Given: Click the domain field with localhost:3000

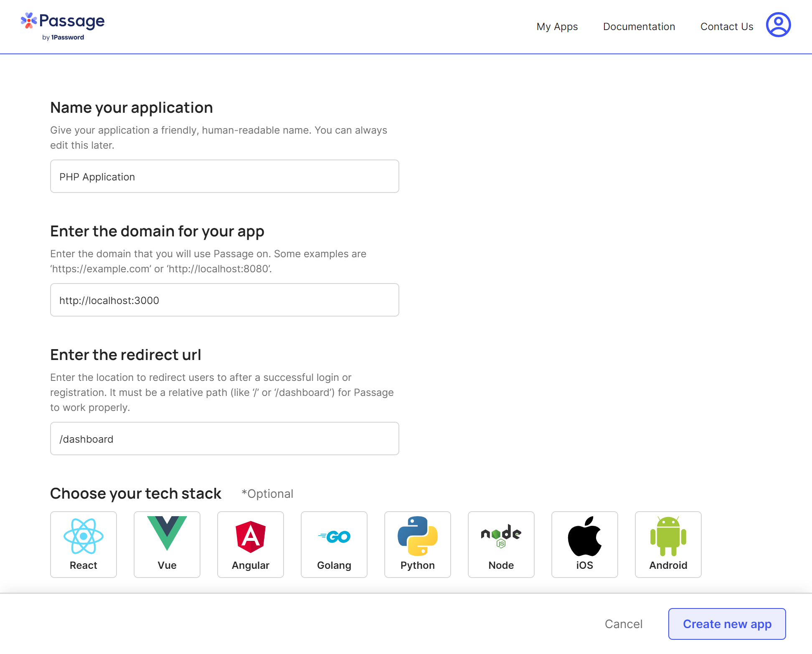Looking at the screenshot, I should coord(225,300).
